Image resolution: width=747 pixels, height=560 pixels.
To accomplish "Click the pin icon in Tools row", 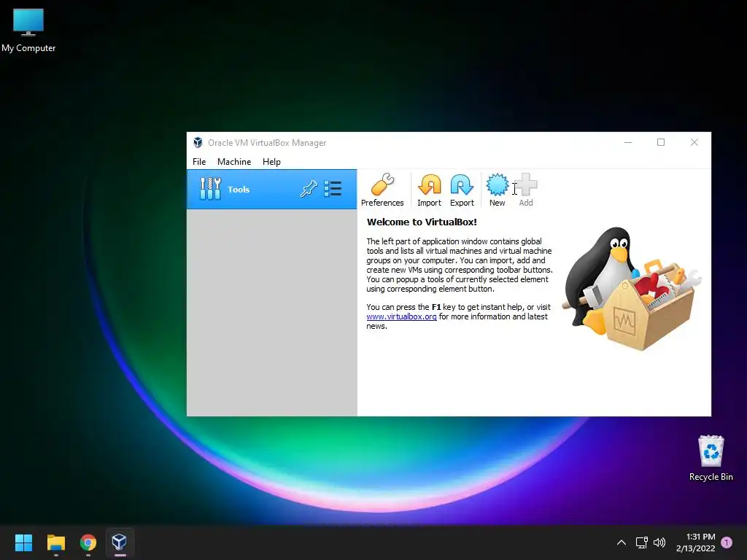I will (309, 189).
